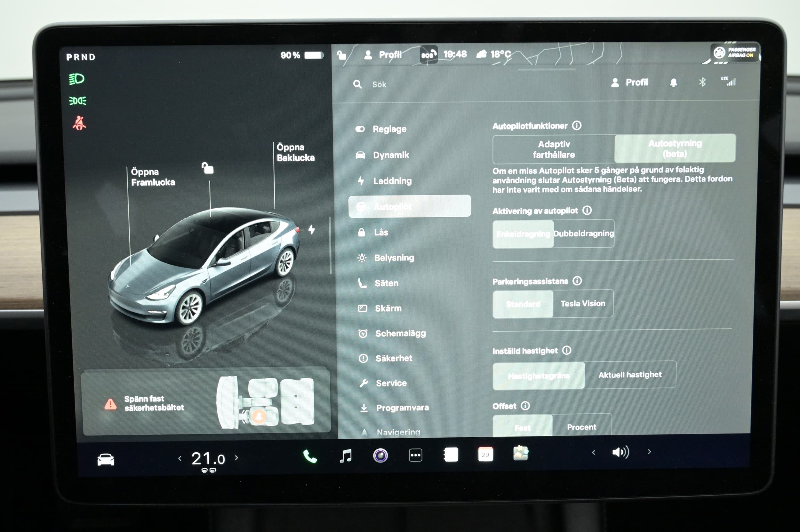Open the music app in dock
Screen dimensions: 800x532
click(346, 456)
